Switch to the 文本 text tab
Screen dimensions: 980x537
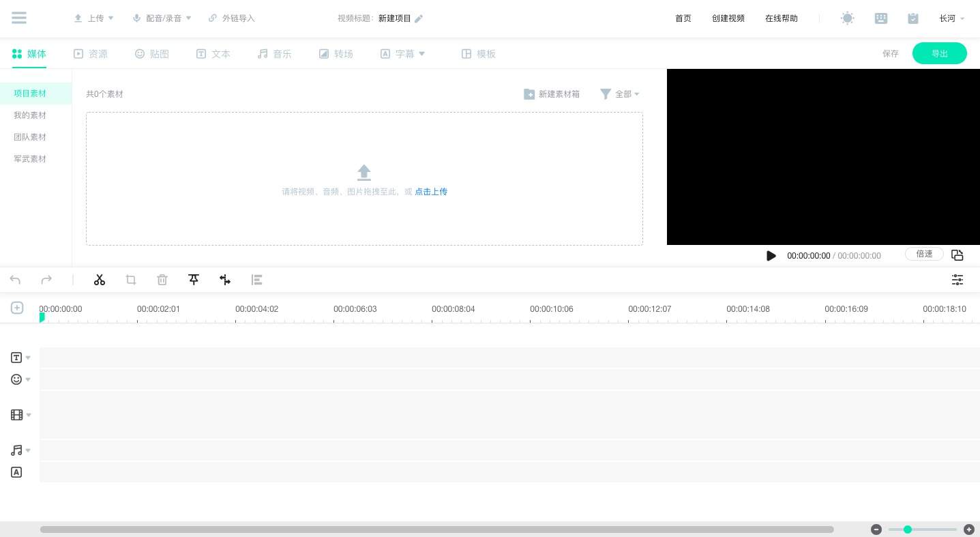tap(213, 54)
